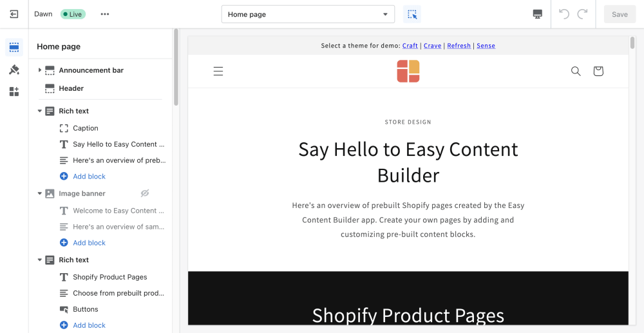Open the Crave theme demo link
The image size is (644, 333).
433,46
